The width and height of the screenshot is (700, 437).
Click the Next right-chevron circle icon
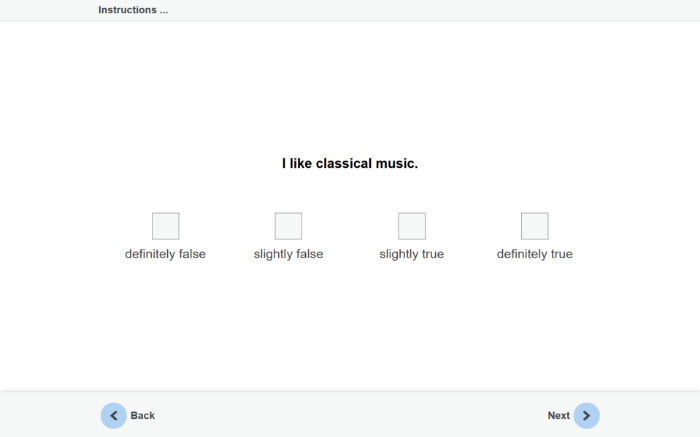click(587, 415)
